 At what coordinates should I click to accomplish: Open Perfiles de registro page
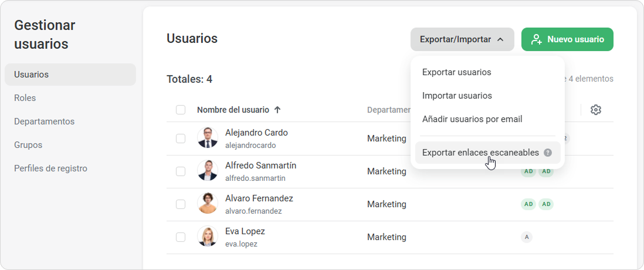pyautogui.click(x=50, y=168)
